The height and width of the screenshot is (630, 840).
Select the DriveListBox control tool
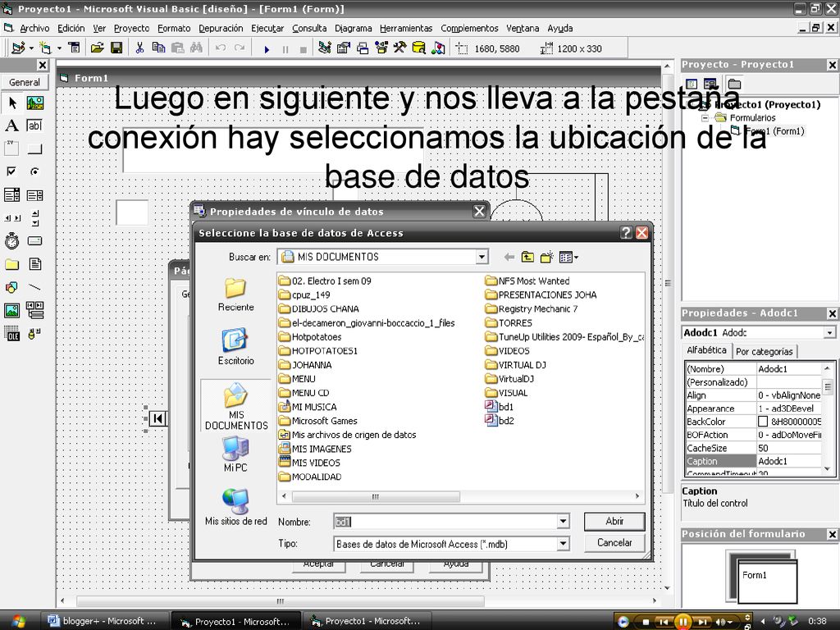click(x=34, y=241)
